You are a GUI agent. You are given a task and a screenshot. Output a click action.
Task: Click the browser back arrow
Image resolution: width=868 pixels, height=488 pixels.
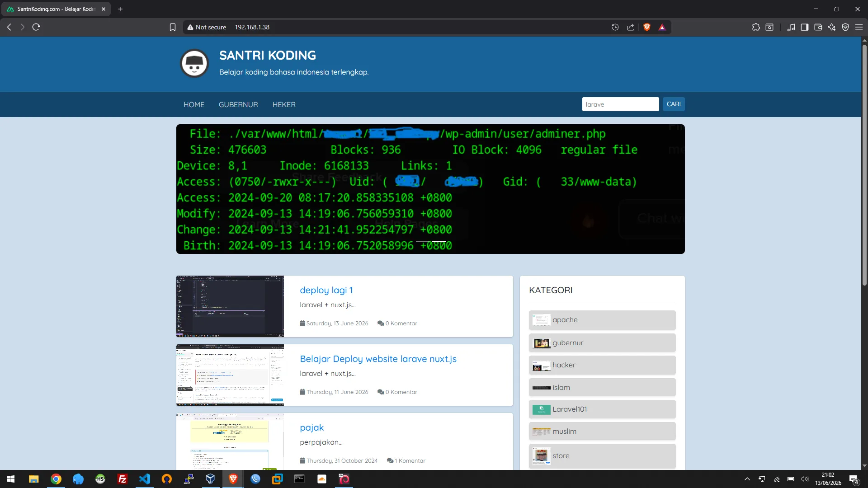pos(9,27)
